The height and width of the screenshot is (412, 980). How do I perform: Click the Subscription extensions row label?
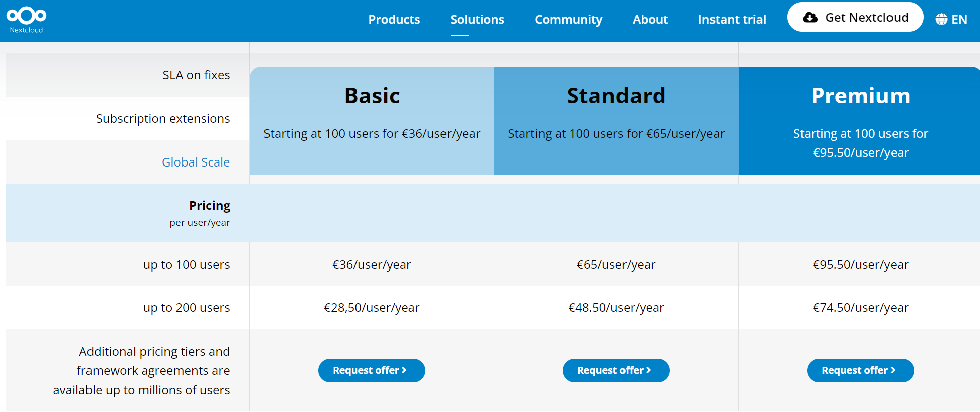(163, 119)
